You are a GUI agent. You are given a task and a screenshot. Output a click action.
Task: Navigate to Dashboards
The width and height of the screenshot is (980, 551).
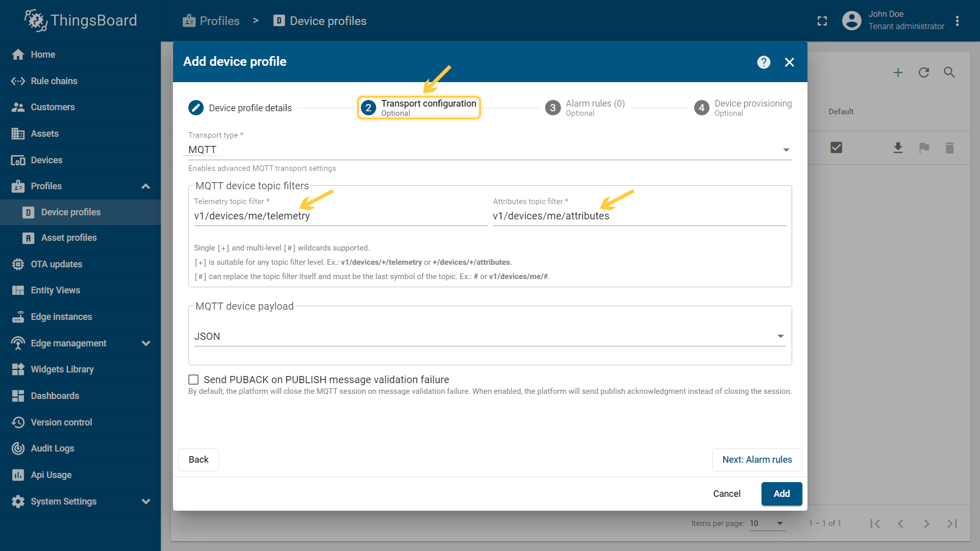click(x=80, y=396)
